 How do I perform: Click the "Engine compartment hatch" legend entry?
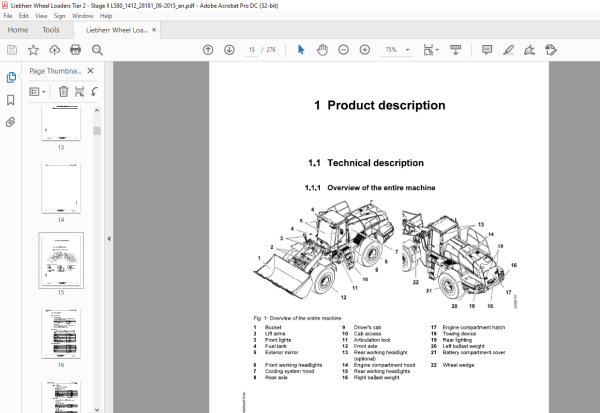tap(474, 328)
